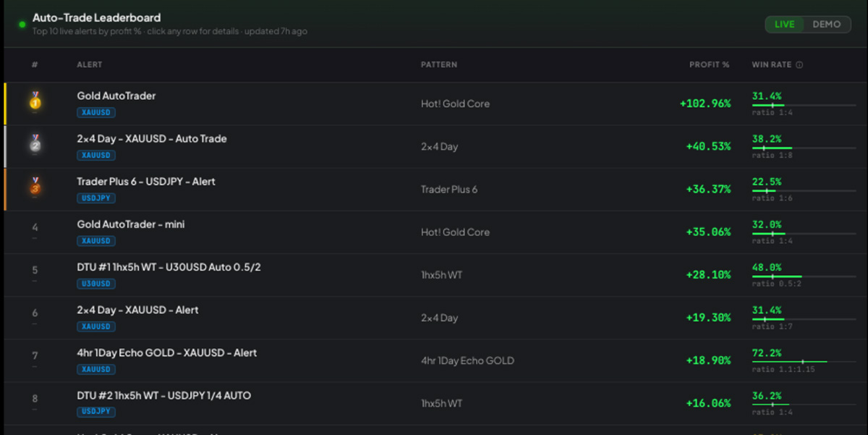Open 4hr 1Day Echo GOLD alert row
The height and width of the screenshot is (435, 868).
(434, 360)
